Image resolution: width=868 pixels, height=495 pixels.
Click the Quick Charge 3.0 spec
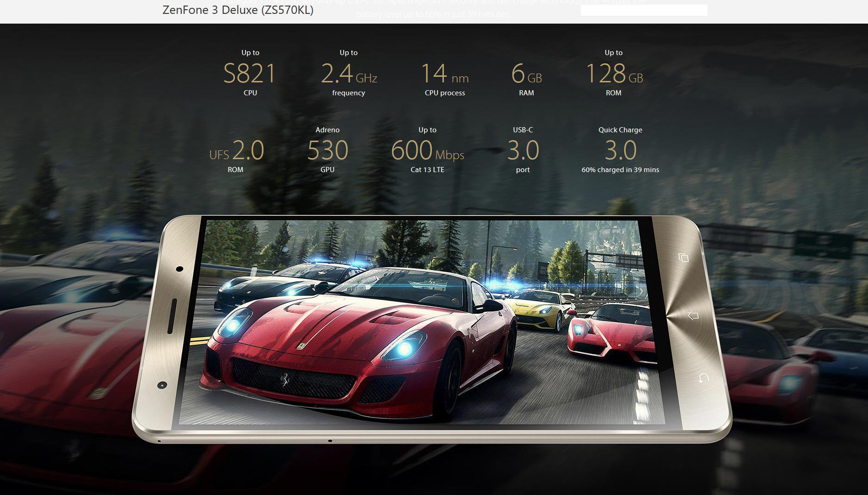pos(620,150)
